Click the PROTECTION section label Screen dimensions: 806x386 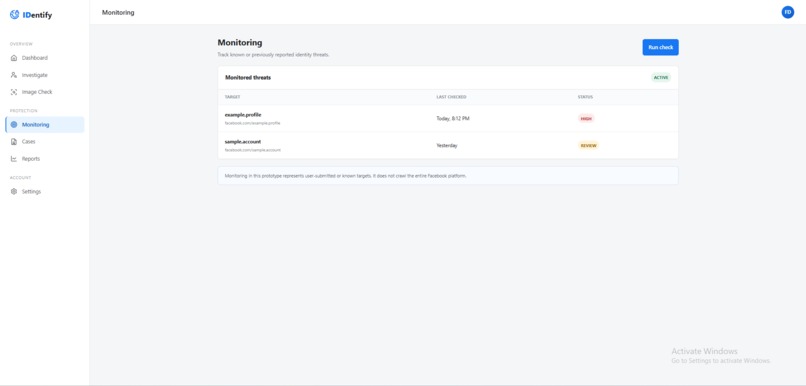pos(24,111)
